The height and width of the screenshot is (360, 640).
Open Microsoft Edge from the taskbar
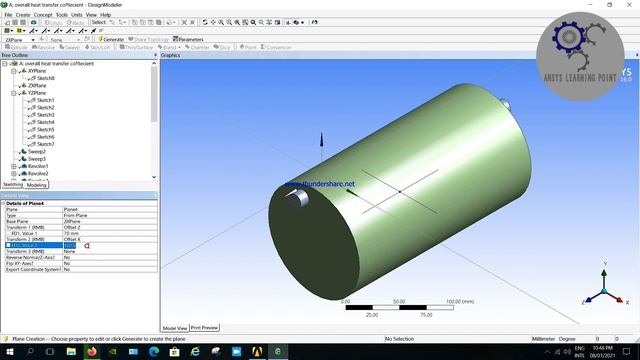tap(154, 351)
